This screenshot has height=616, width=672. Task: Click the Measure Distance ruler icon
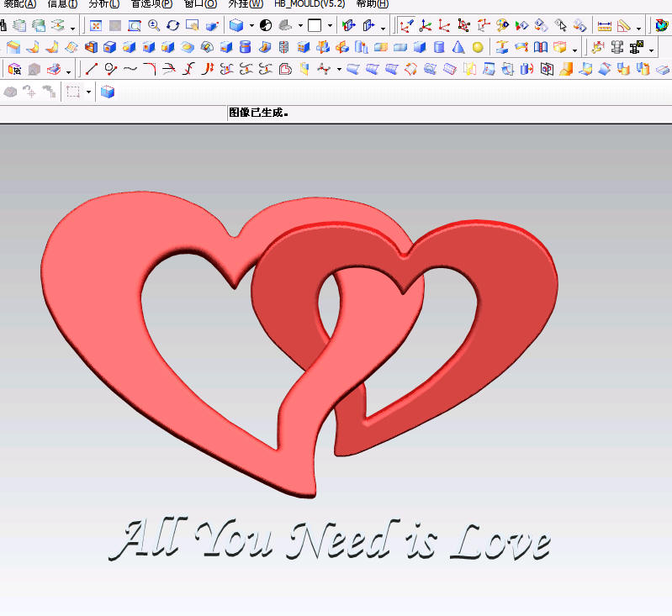(x=604, y=26)
